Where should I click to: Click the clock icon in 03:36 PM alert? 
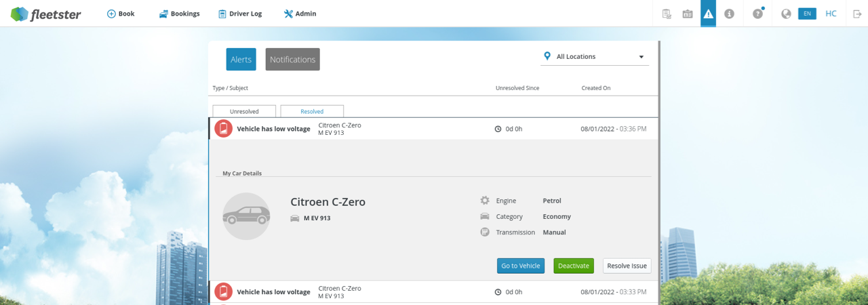click(x=498, y=129)
